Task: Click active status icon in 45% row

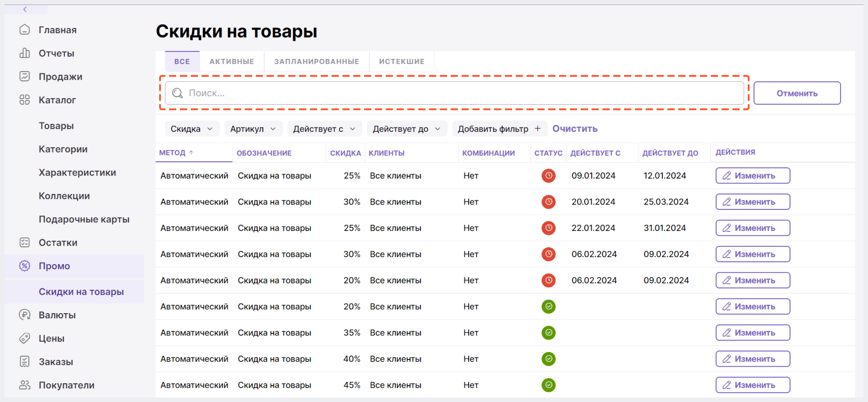Action: pyautogui.click(x=549, y=385)
